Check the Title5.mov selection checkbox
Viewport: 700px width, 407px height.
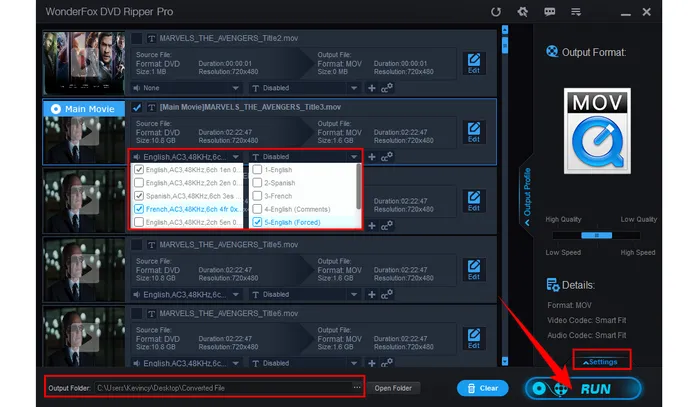point(137,245)
